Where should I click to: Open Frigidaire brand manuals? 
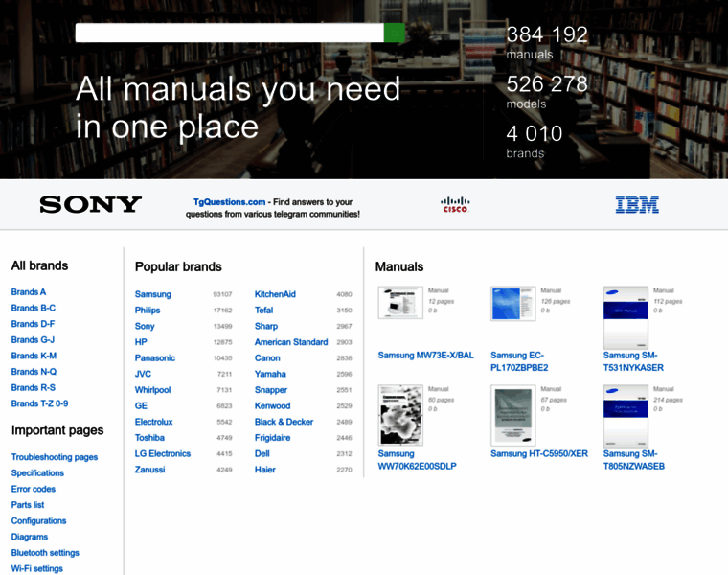(272, 438)
